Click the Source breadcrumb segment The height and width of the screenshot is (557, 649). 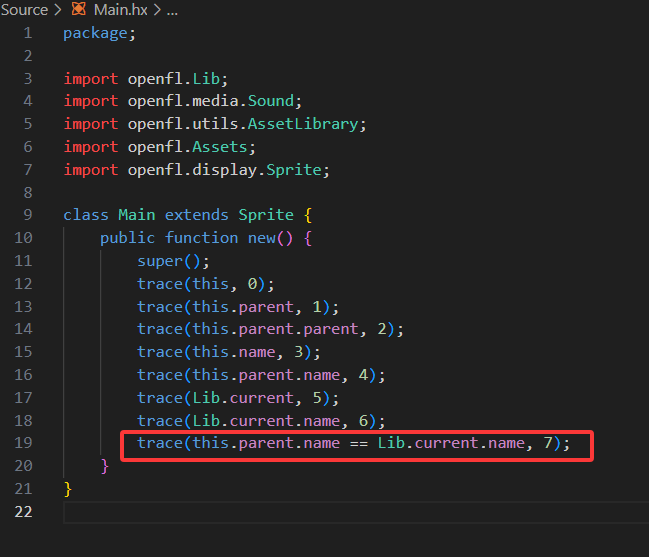(x=24, y=10)
